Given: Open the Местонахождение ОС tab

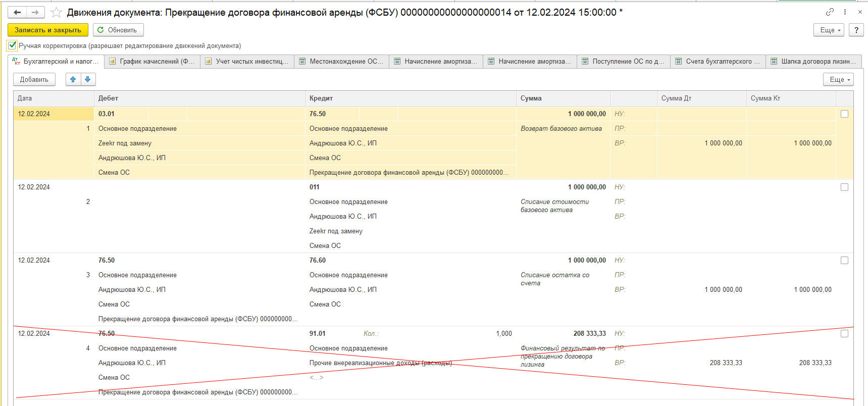Looking at the screenshot, I should pyautogui.click(x=341, y=61).
